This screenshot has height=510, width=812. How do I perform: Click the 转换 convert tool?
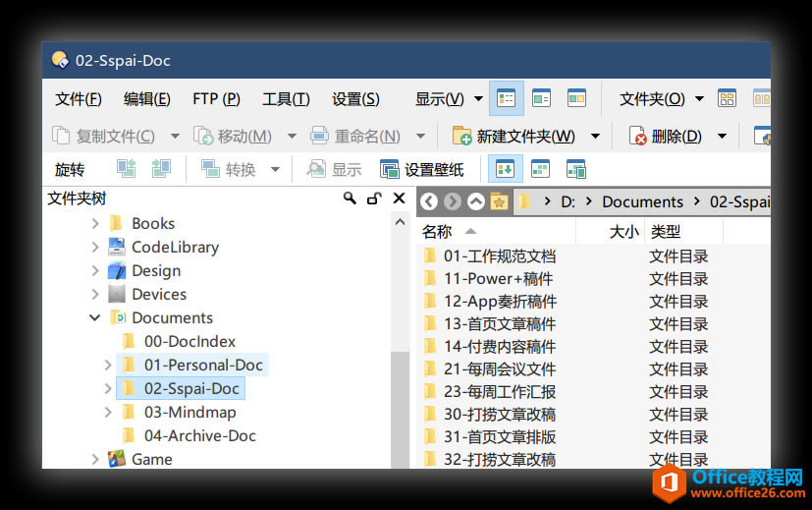coord(228,169)
